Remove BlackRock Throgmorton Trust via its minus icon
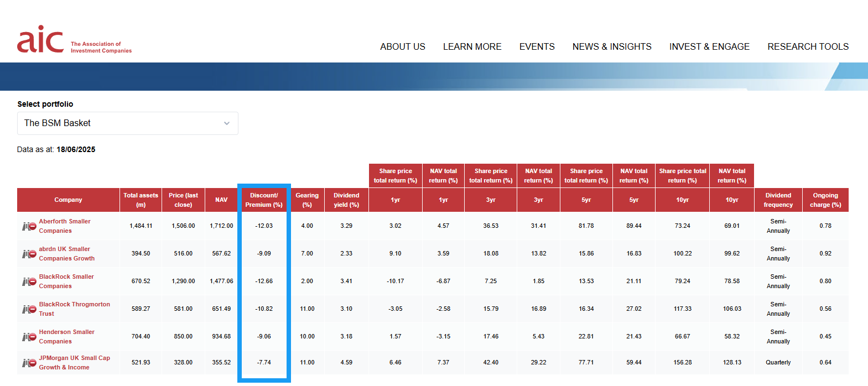The width and height of the screenshot is (868, 386). tap(33, 309)
